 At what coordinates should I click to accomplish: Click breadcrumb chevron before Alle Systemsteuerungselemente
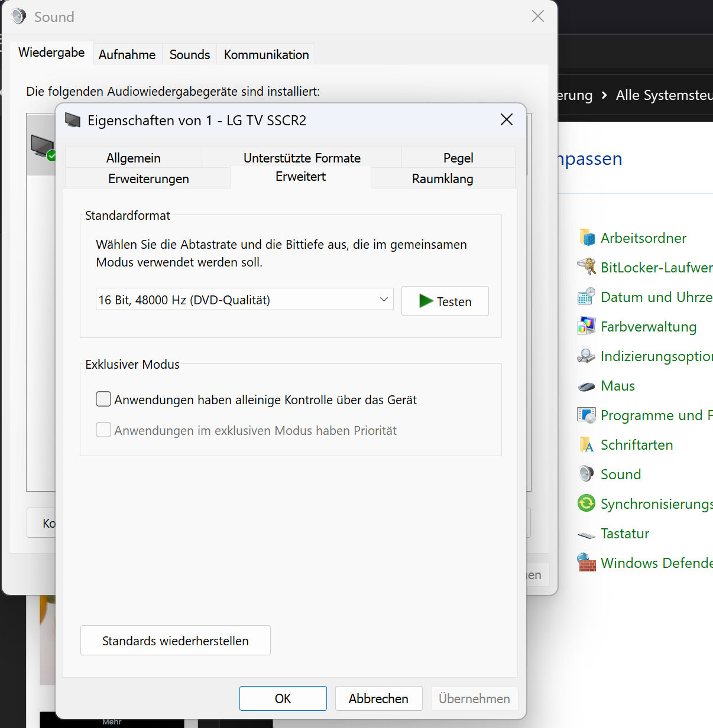click(604, 95)
